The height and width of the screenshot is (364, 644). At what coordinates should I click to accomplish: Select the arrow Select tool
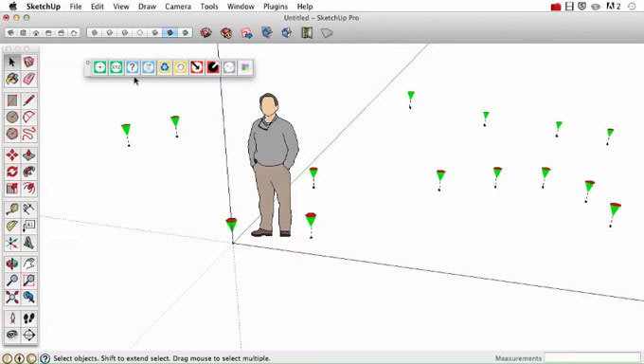(12, 63)
